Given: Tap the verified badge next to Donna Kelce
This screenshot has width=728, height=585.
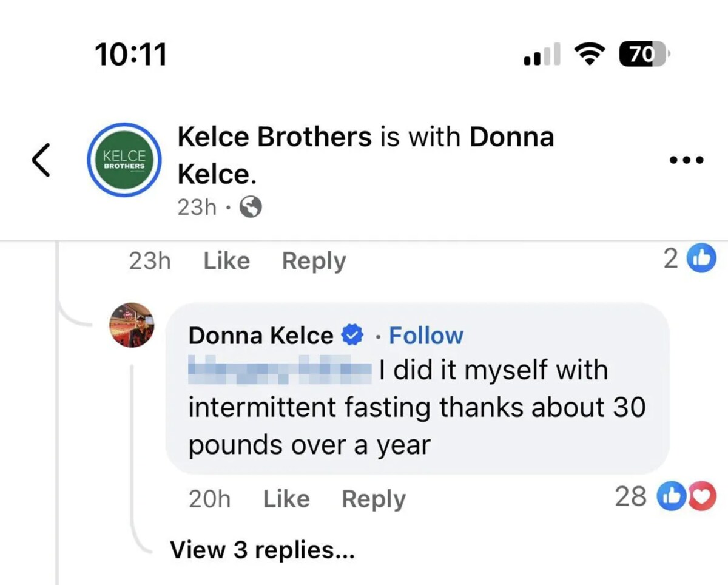Looking at the screenshot, I should coord(352,334).
